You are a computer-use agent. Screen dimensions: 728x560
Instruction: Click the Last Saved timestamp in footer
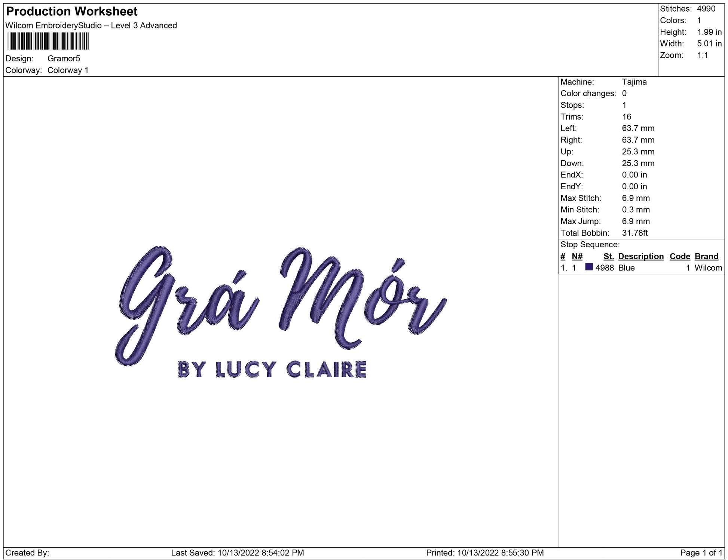pyautogui.click(x=237, y=553)
